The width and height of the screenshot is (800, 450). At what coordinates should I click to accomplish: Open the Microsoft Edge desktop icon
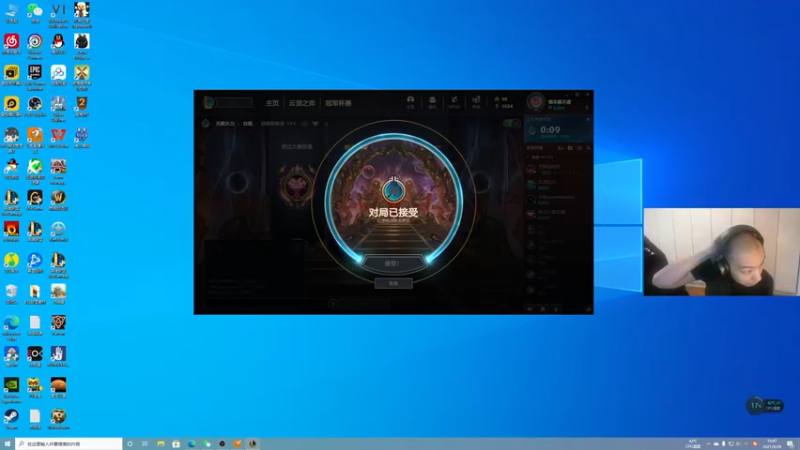coord(11,327)
